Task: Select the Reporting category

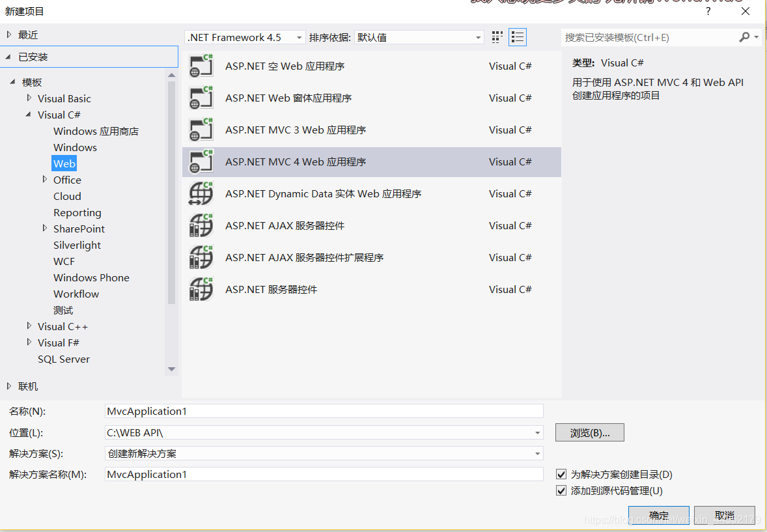Action: (77, 212)
